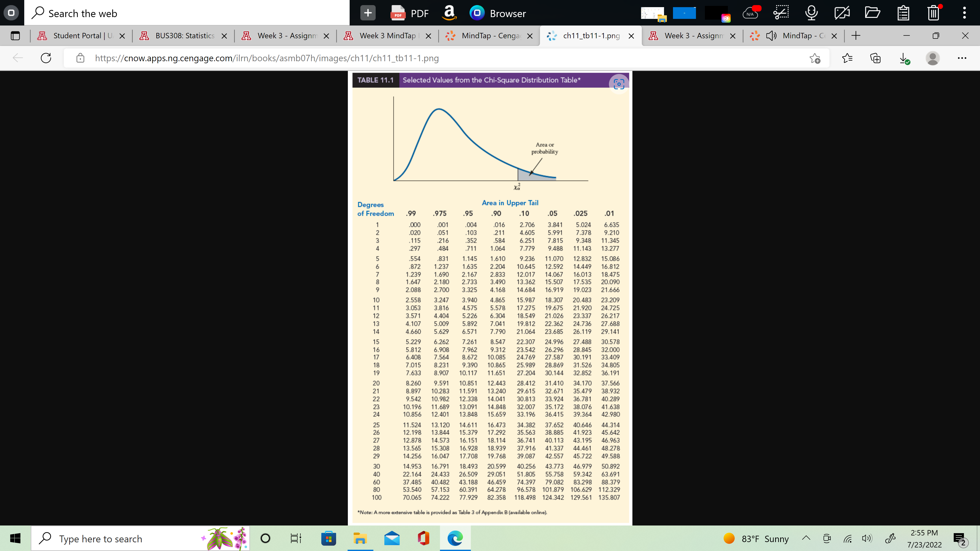980x551 pixels.
Task: Open the microphone tool in the top bar
Action: coord(811,12)
